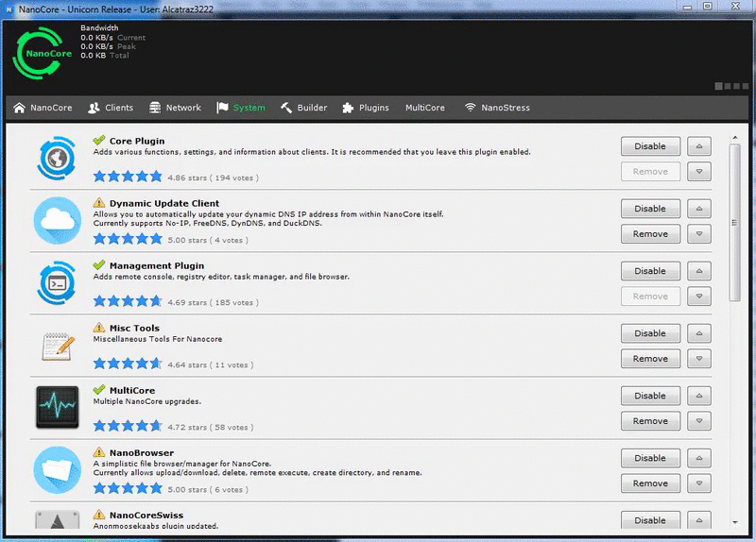Image resolution: width=756 pixels, height=542 pixels.
Task: Rate NanoBrowser using its star rating
Action: (128, 488)
